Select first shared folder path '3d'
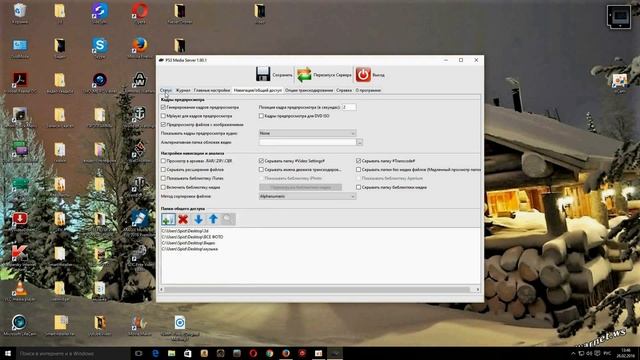Viewport: 640px width, 360px height. pos(185,231)
